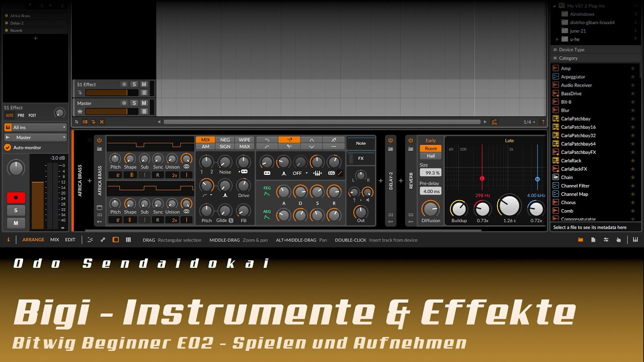
Task: Toggle Africa Brass device power icon
Action: click(x=99, y=140)
